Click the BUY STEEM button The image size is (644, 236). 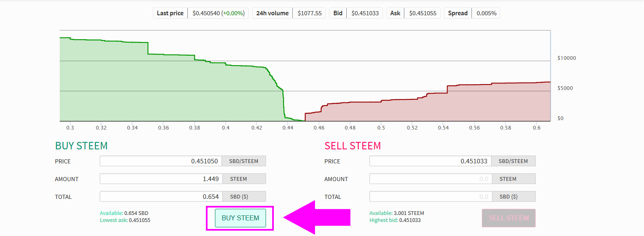point(240,218)
